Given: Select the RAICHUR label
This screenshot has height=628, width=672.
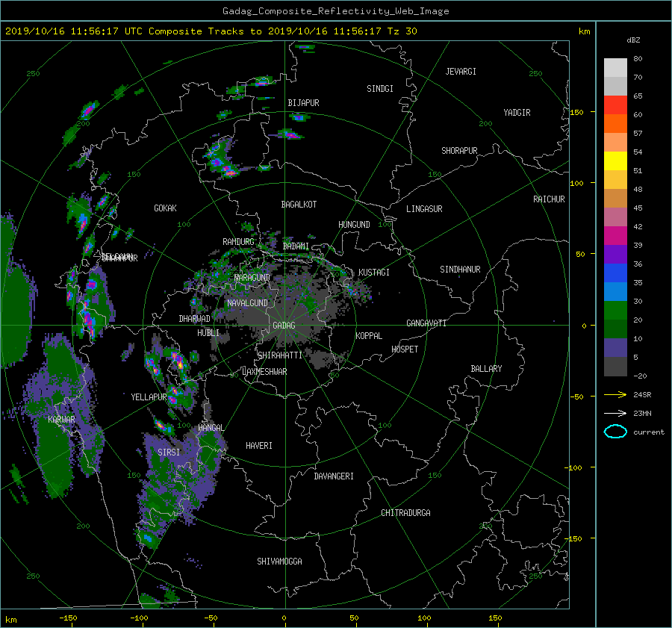Looking at the screenshot, I should [x=549, y=199].
